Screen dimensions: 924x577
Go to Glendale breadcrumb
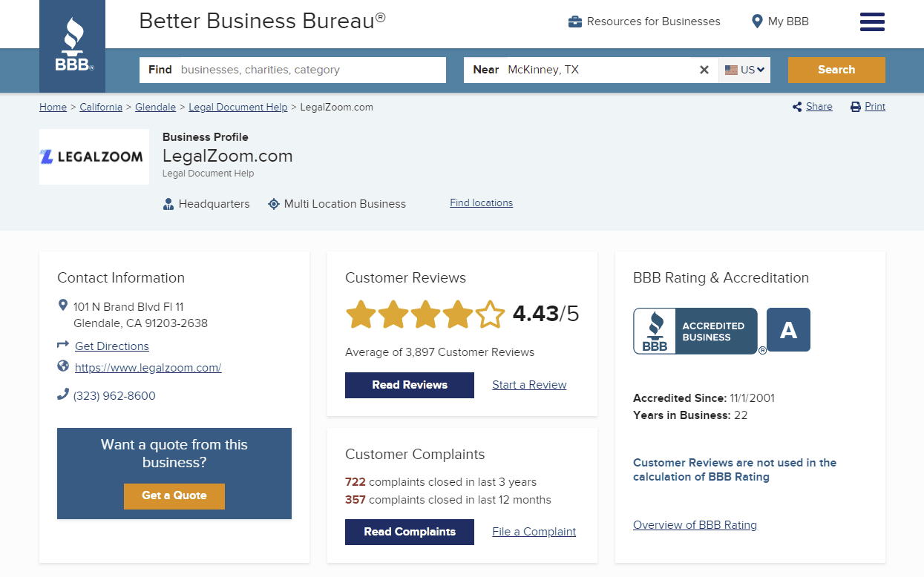(155, 107)
